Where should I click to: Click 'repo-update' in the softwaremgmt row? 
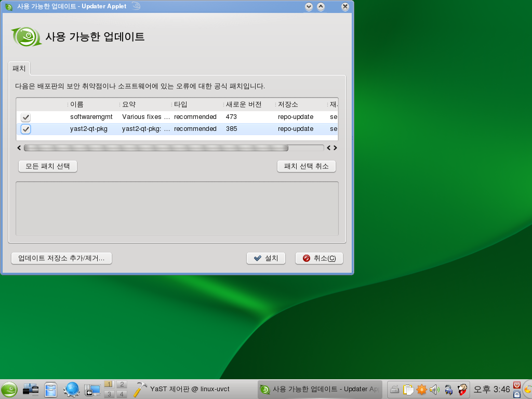tap(296, 117)
